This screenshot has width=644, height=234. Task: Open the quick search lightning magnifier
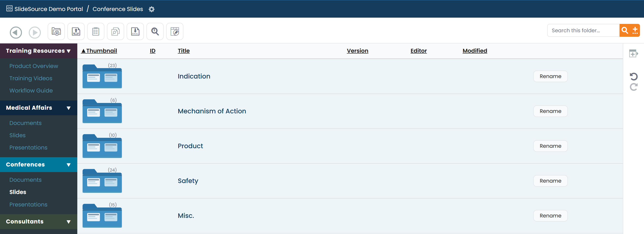click(155, 32)
